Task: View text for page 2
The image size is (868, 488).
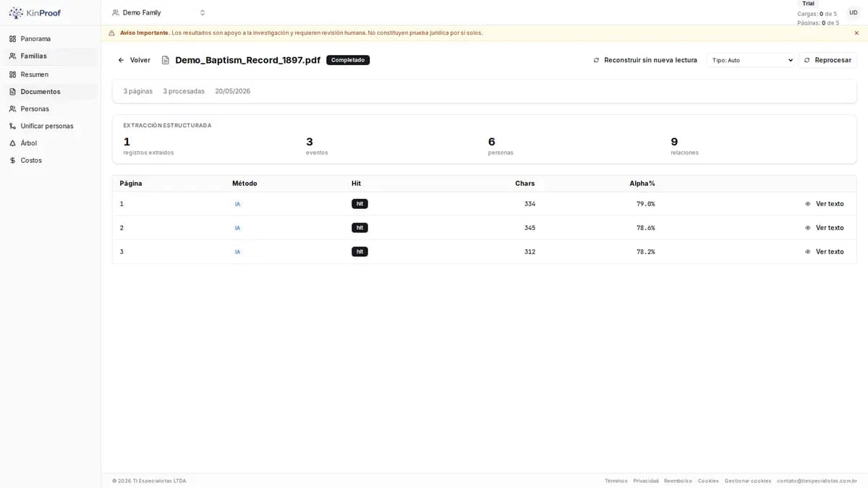Action: 825,228
